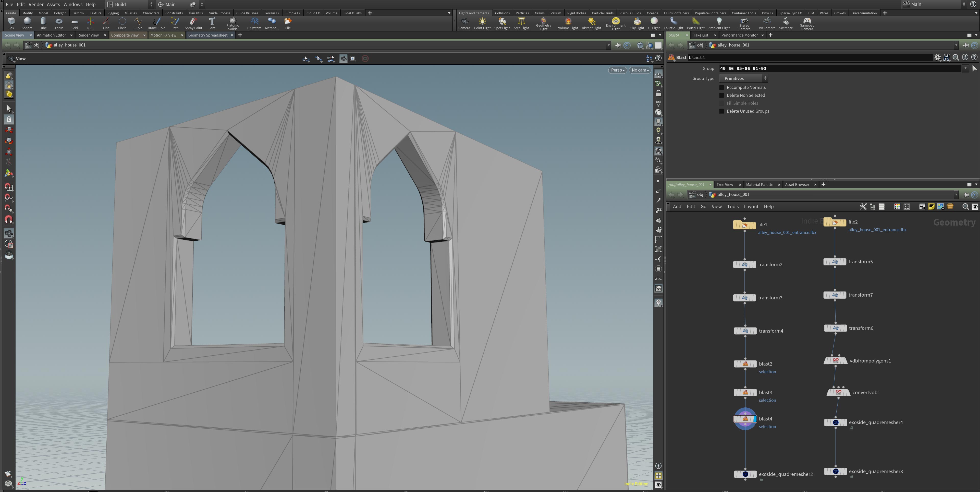This screenshot has width=980, height=492.
Task: Click the alley_house_001_entrance.fbx link under file1
Action: 787,232
